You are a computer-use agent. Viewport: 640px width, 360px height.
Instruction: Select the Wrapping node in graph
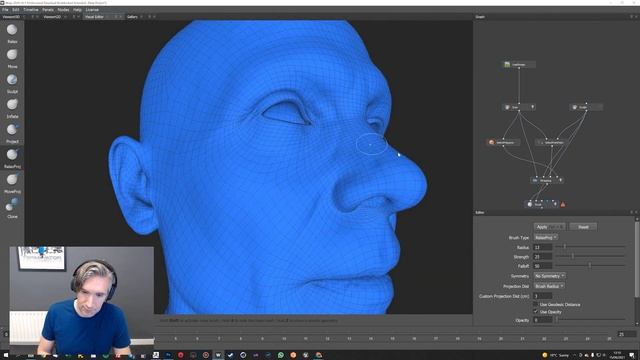(x=547, y=180)
